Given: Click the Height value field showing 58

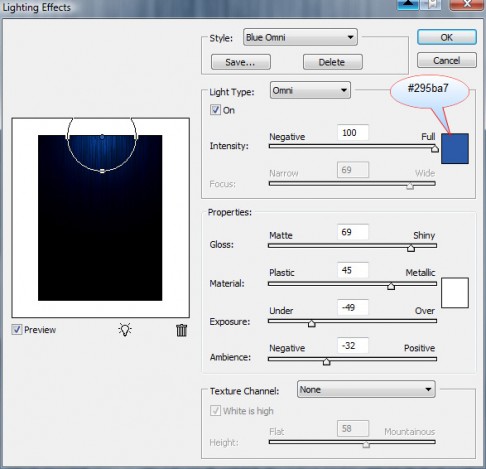Looking at the screenshot, I should (x=353, y=428).
